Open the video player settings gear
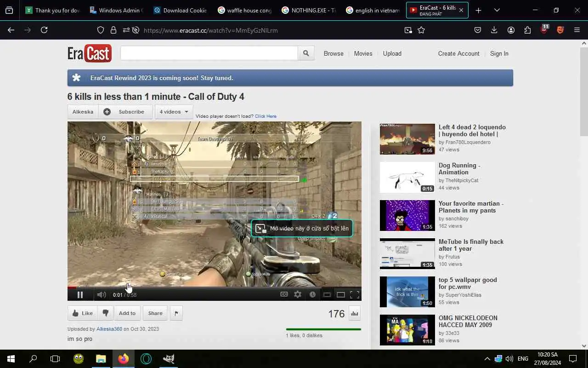Image resolution: width=588 pixels, height=368 pixels. pyautogui.click(x=298, y=294)
